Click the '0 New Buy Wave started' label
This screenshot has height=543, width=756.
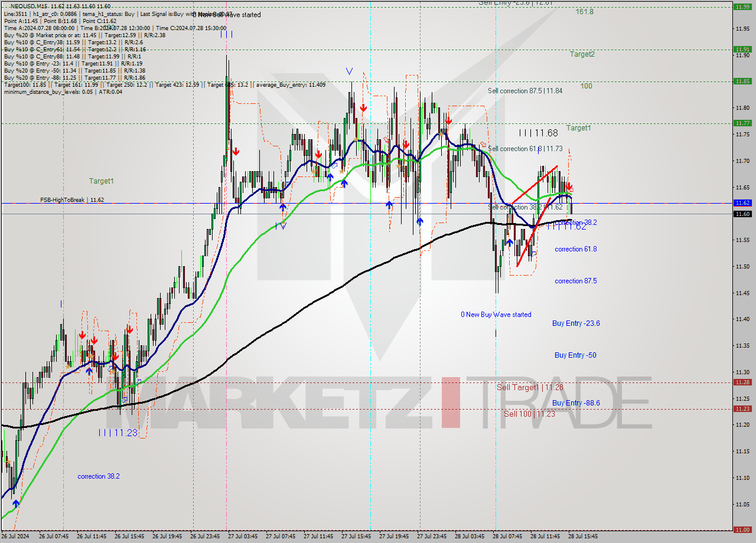496,315
